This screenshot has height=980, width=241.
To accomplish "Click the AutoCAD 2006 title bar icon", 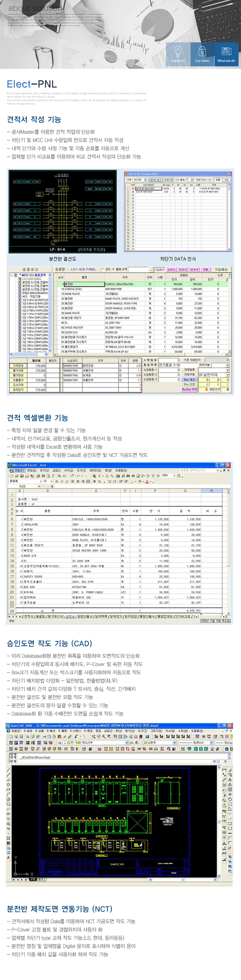I will click(8, 726).
